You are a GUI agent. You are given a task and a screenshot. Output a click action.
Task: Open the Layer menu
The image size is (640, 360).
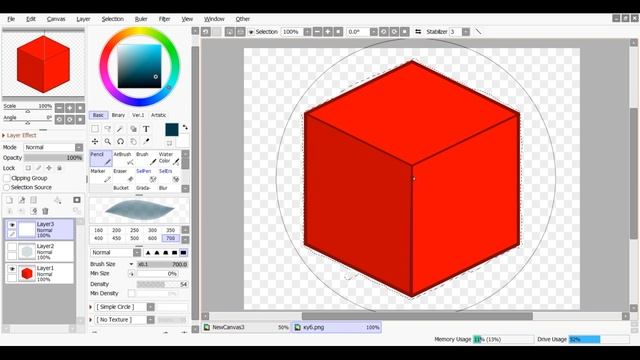click(x=83, y=19)
